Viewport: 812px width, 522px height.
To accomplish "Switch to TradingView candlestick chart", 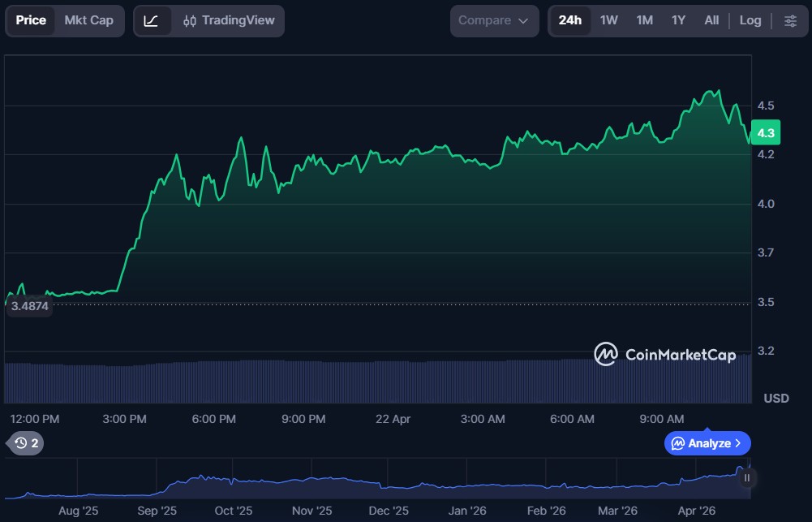I will [x=229, y=20].
